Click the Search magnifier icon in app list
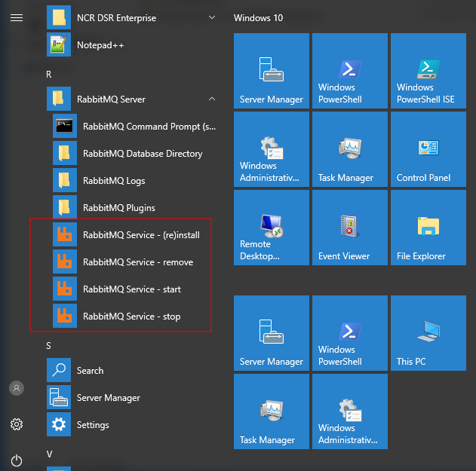The height and width of the screenshot is (471, 476). 59,370
